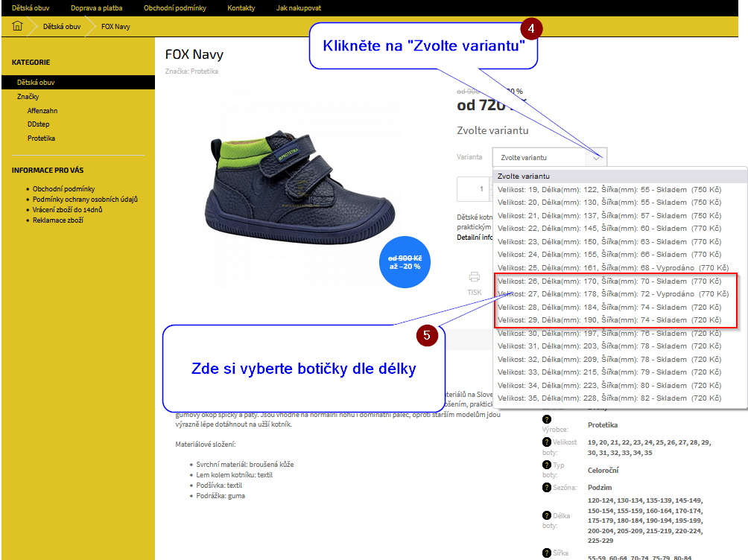Click 'Celoroční' value beside Typ boty
Image resolution: width=748 pixels, height=560 pixels.
pyautogui.click(x=603, y=471)
